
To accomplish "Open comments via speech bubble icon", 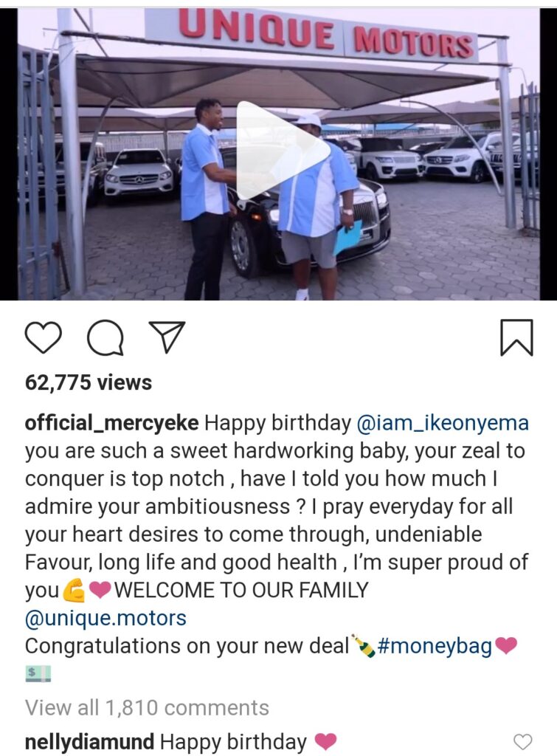I will tap(105, 338).
